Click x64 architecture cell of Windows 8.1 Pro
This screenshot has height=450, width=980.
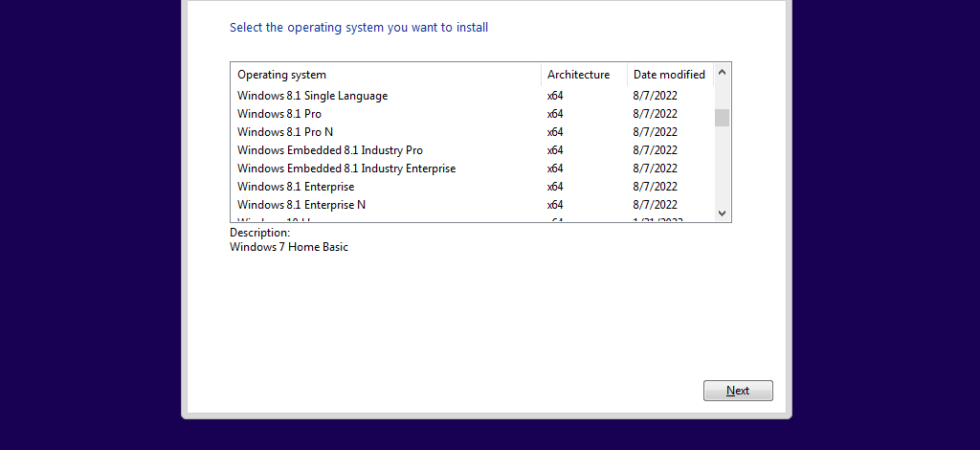pyautogui.click(x=555, y=114)
